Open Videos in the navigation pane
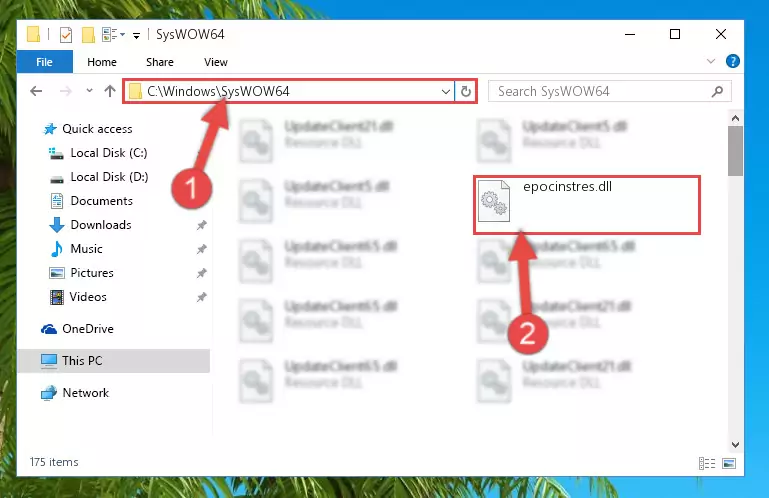This screenshot has width=769, height=498. point(88,297)
